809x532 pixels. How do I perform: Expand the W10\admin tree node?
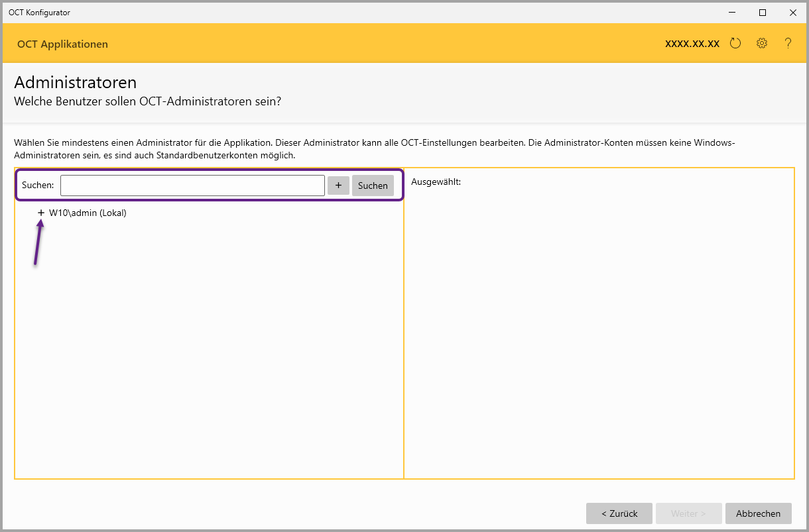[41, 213]
